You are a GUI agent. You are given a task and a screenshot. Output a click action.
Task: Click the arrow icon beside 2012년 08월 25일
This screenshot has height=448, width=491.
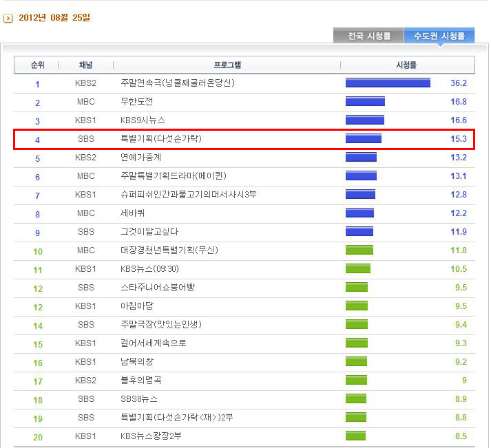pos(8,18)
